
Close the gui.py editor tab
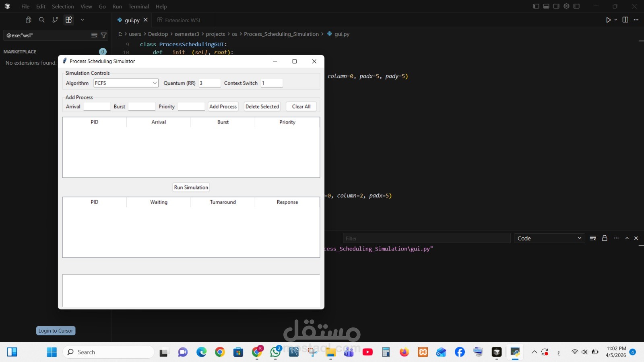pyautogui.click(x=146, y=20)
